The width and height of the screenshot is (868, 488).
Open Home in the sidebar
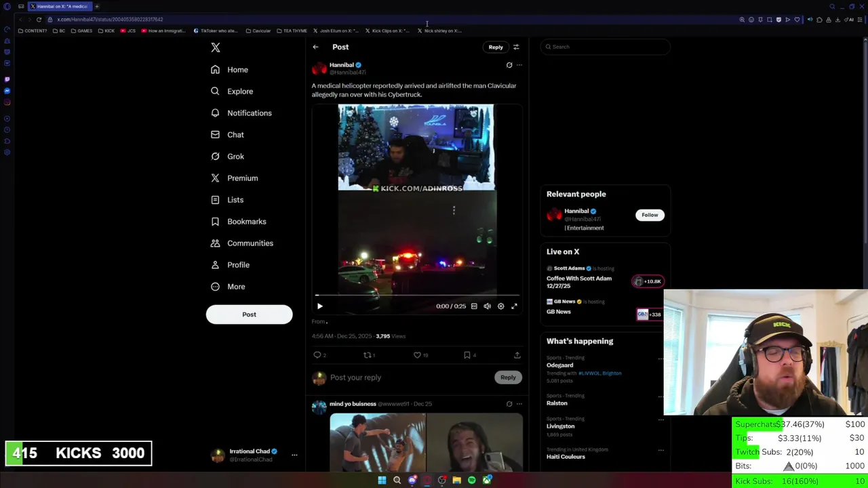pos(229,70)
